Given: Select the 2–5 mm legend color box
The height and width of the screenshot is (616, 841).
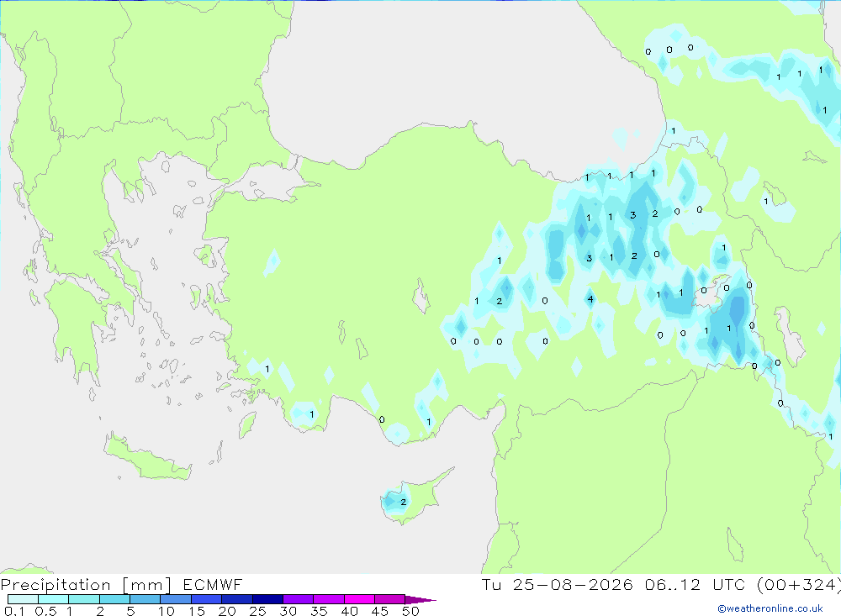Looking at the screenshot, I should [114, 599].
